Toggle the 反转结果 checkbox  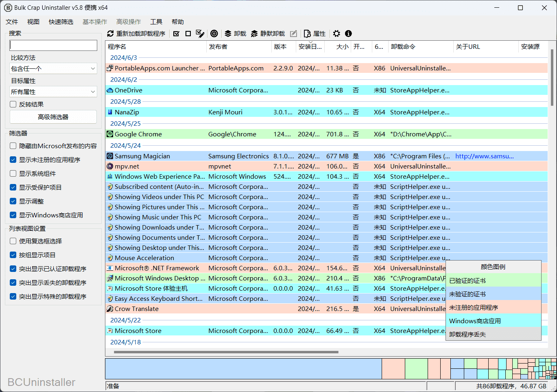click(13, 104)
